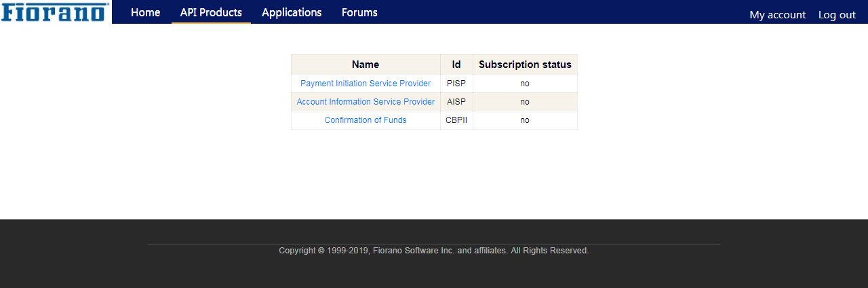
Task: Click the Id column header
Action: [x=456, y=65]
